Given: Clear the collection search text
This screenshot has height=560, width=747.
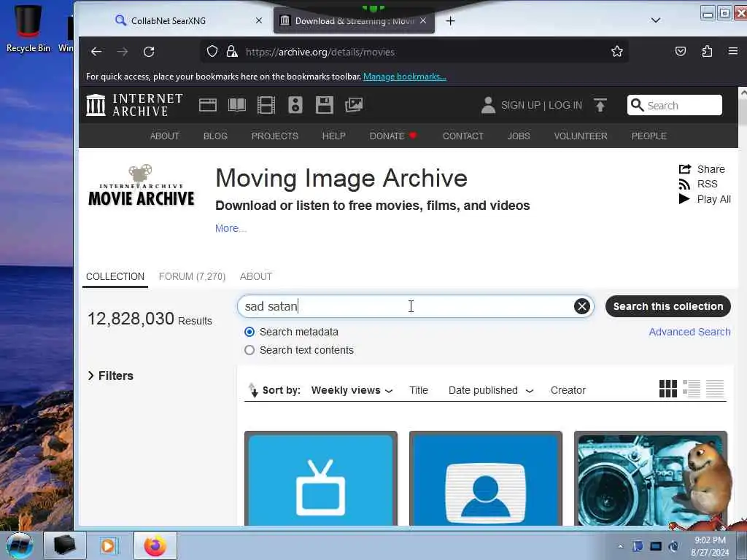Looking at the screenshot, I should [581, 306].
